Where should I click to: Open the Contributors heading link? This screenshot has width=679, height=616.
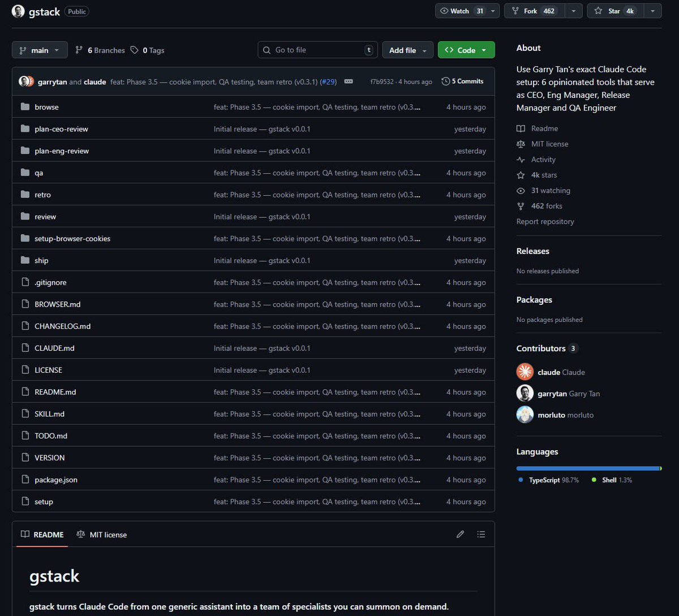pos(547,348)
